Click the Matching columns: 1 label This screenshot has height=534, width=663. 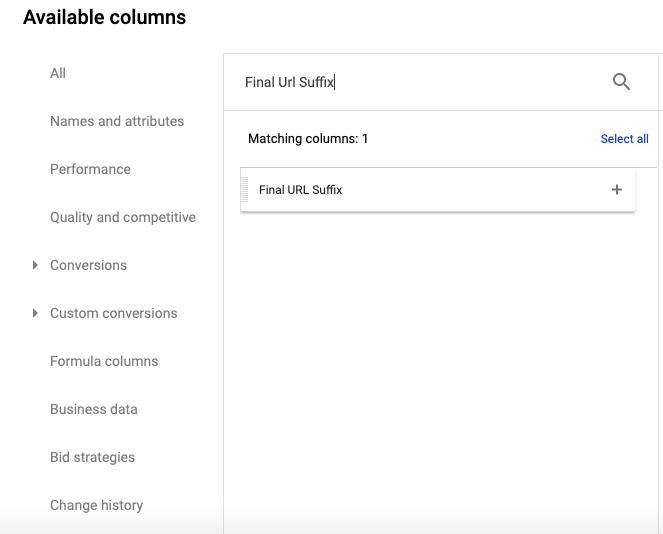tap(308, 139)
